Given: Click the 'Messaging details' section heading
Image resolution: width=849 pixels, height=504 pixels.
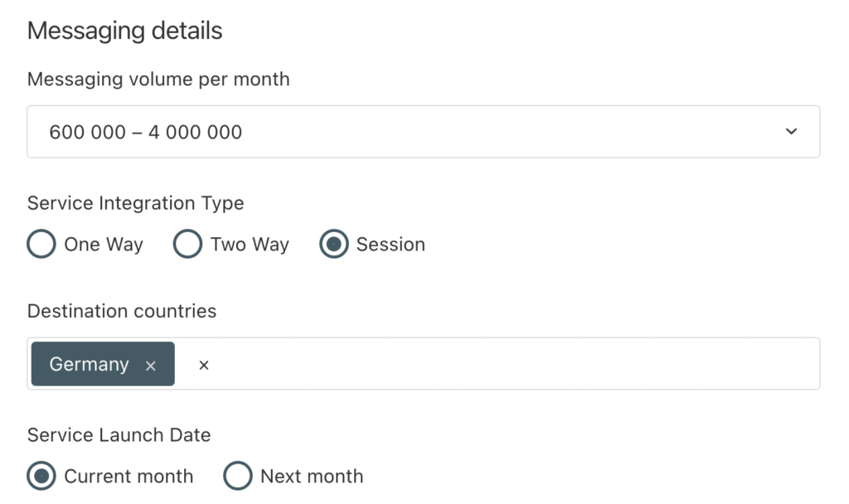Looking at the screenshot, I should click(x=124, y=31).
